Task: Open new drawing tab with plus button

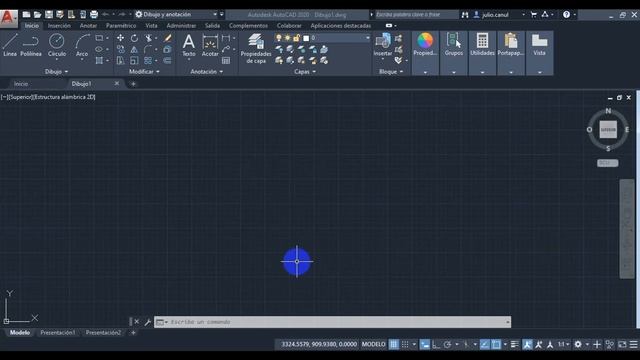Action: [133, 84]
